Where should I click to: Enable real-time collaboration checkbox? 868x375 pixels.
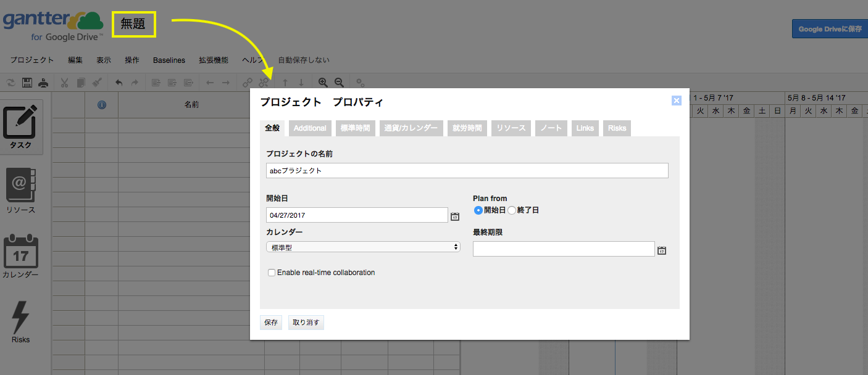tap(272, 273)
